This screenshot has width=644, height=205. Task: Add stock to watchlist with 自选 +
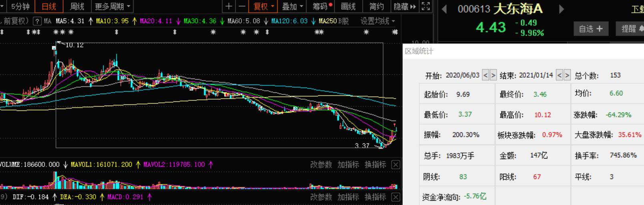point(591,29)
